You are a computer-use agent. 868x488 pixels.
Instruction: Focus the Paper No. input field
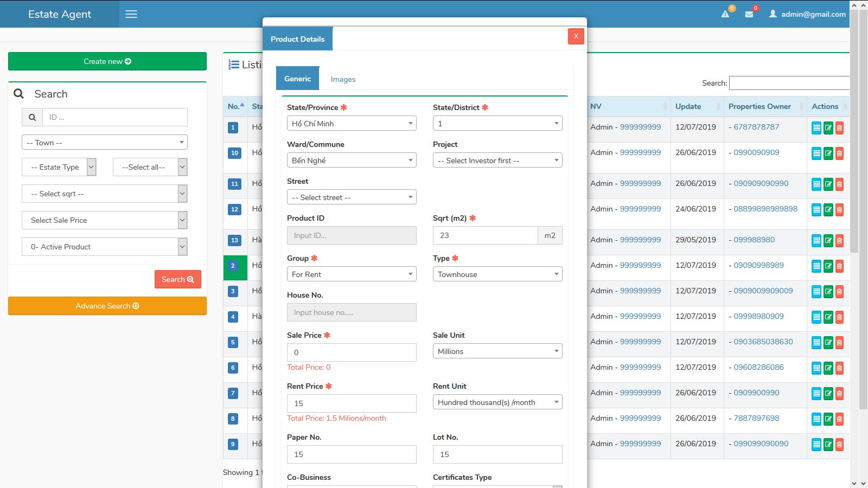352,454
